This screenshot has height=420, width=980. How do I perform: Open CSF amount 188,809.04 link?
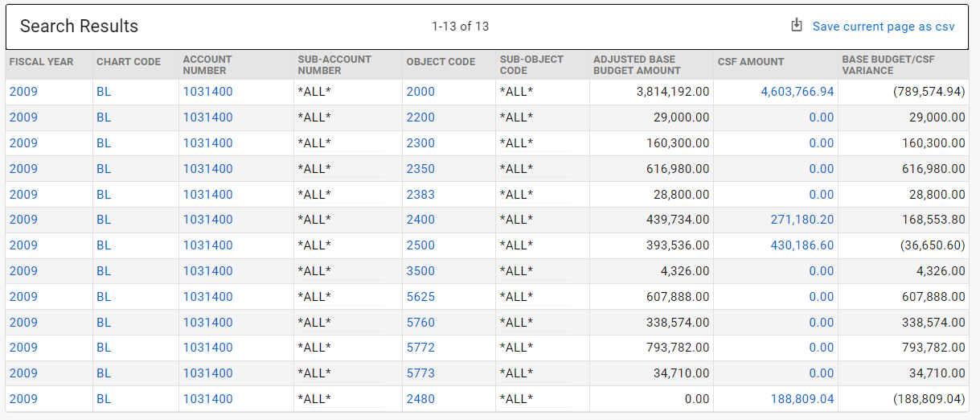click(802, 399)
